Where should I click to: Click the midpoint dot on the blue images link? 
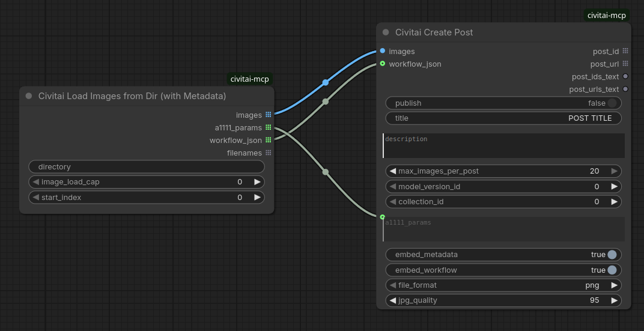coord(325,82)
